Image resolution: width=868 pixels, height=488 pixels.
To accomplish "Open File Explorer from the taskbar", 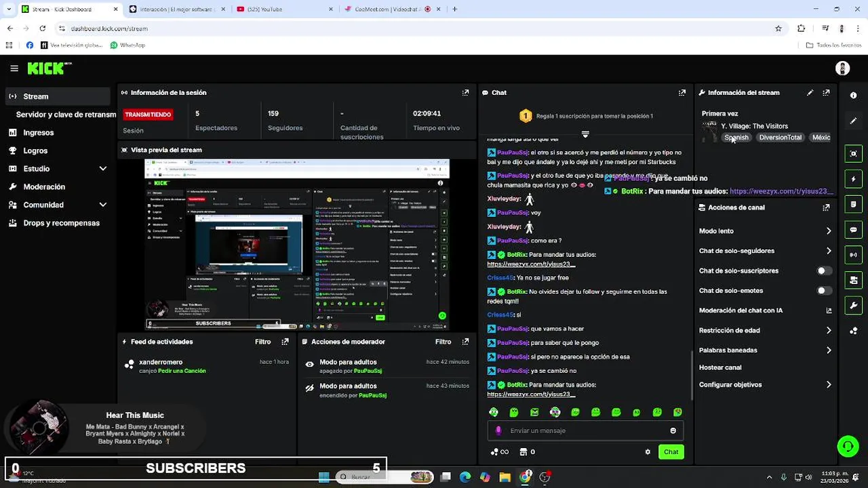I will (x=505, y=477).
